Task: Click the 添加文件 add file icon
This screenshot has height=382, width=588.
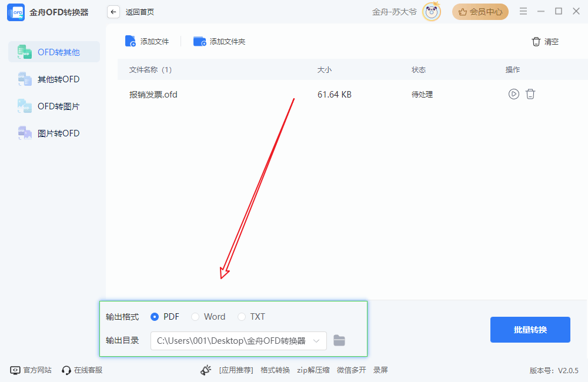Action: pos(131,41)
